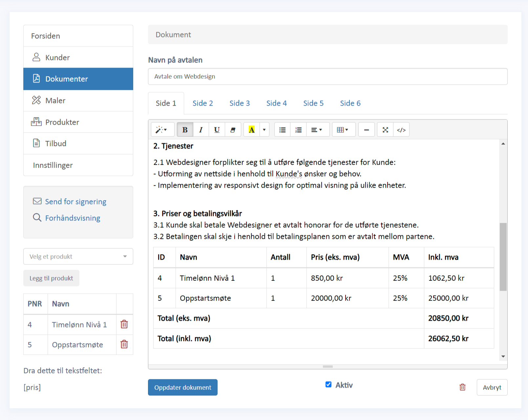The width and height of the screenshot is (528, 420).
Task: Switch to HTML code view
Action: pos(401,130)
